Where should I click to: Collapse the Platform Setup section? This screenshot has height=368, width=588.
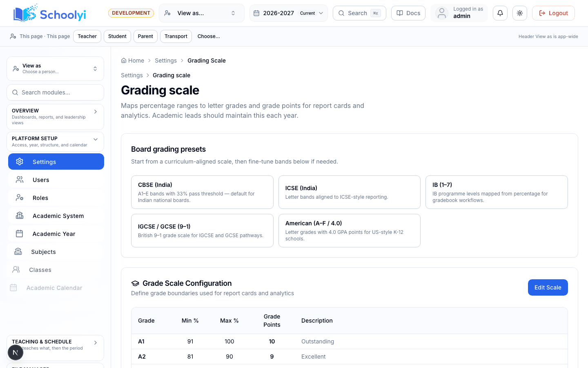point(56,141)
